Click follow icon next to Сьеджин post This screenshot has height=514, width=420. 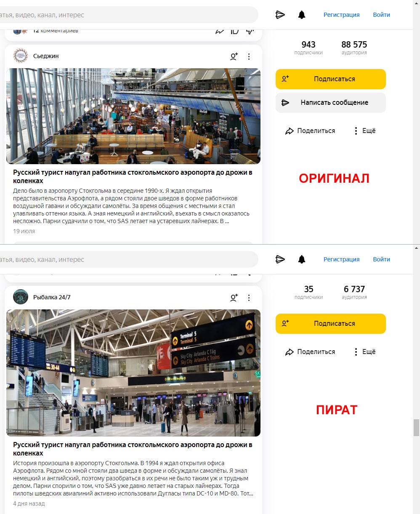tap(234, 56)
